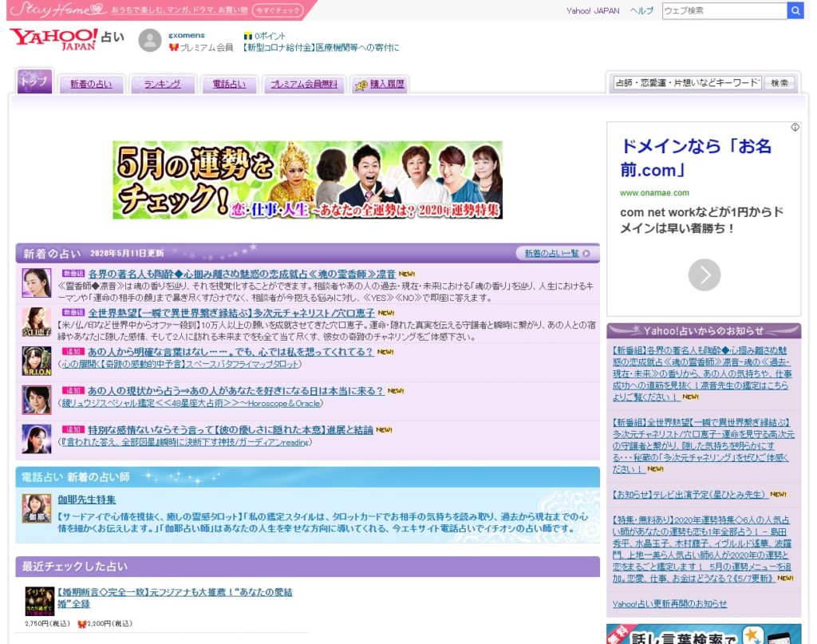Click the 今すぐチェック button in StayHome banner
Image resolution: width=817 pixels, height=644 pixels.
(x=278, y=10)
